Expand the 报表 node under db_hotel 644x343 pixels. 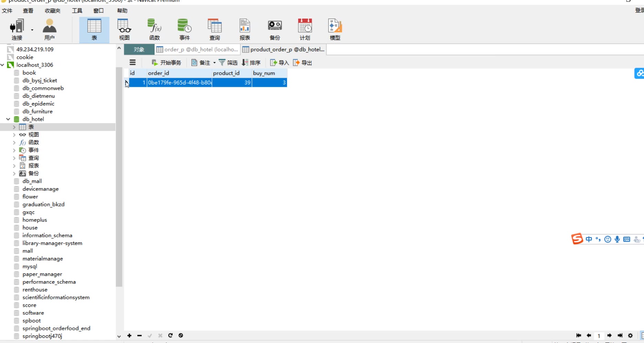14,166
